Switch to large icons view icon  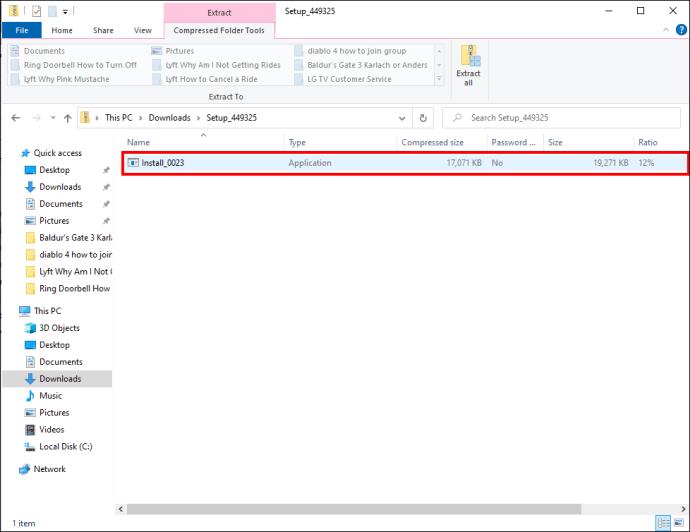click(679, 523)
